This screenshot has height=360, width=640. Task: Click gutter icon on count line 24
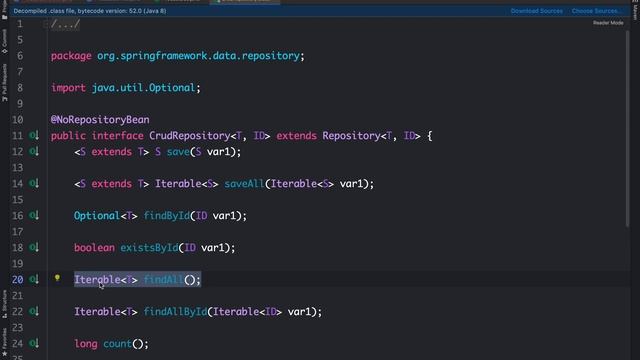[34, 343]
